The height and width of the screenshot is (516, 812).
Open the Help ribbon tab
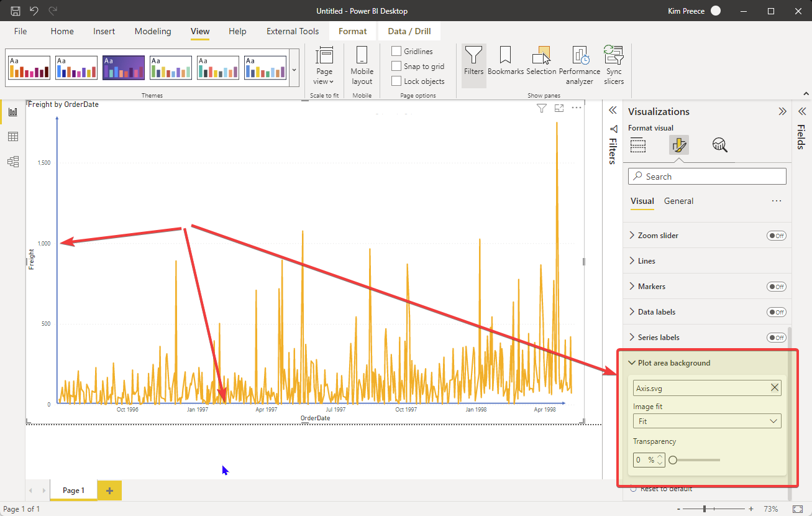[237, 31]
